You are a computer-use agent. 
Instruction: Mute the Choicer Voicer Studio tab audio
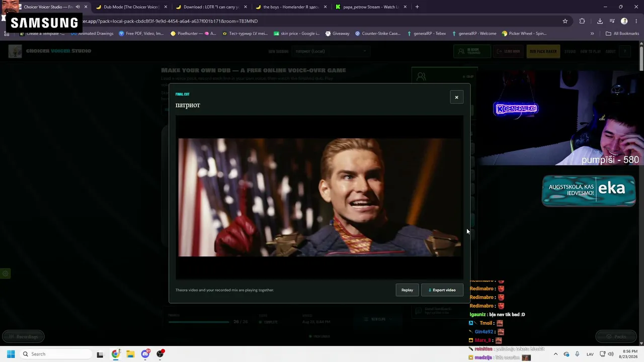[x=77, y=7]
